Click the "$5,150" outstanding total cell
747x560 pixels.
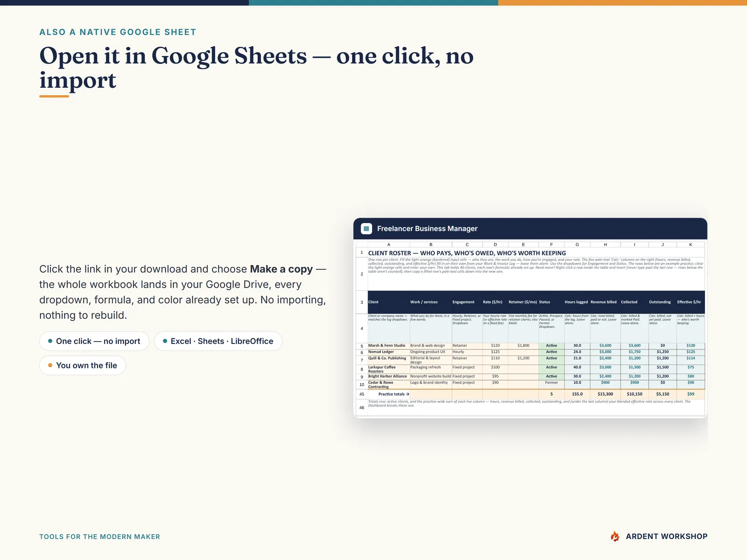click(662, 394)
